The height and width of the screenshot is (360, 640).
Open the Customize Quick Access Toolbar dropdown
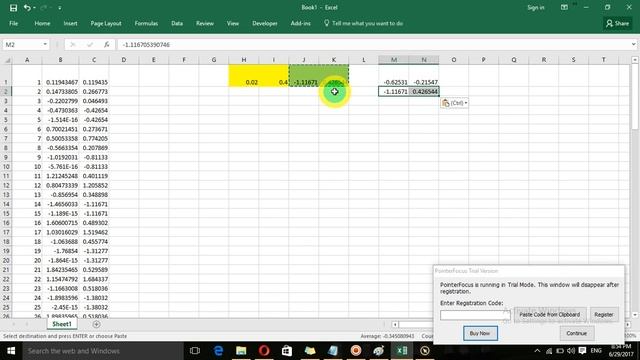coord(60,8)
